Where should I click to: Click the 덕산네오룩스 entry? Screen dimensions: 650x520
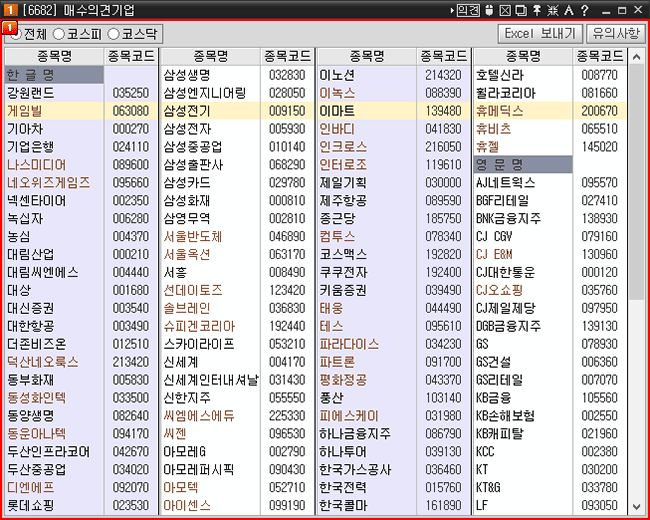[42, 362]
